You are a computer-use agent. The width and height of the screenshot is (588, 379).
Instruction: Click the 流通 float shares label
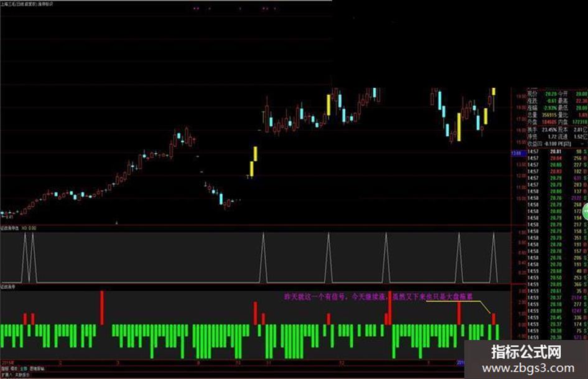coord(563,136)
